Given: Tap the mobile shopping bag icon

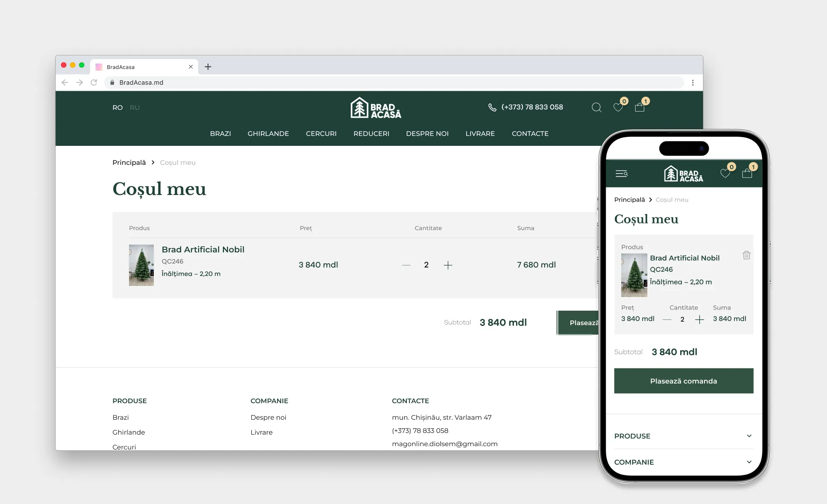Looking at the screenshot, I should click(747, 174).
